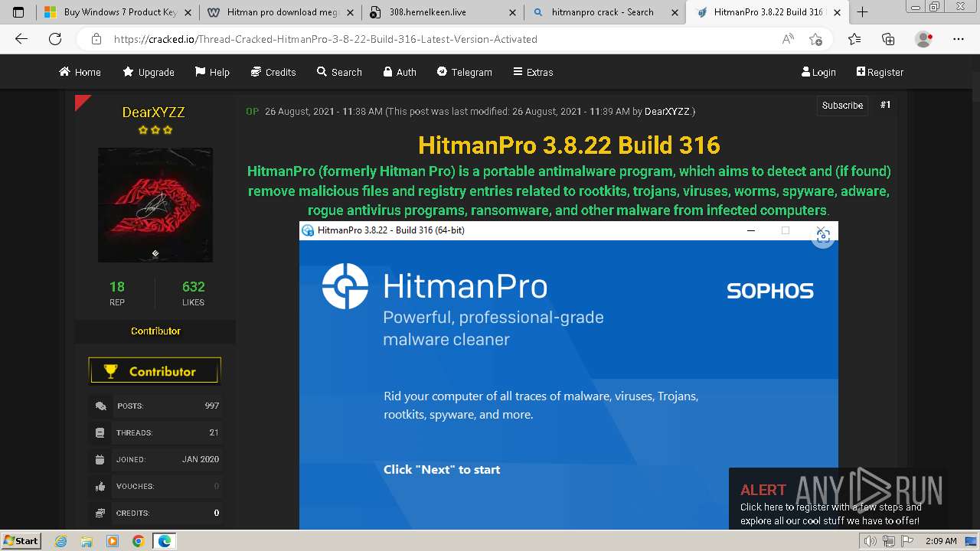This screenshot has height=551, width=980.
Task: Open Settings and more menu
Action: coord(959,39)
